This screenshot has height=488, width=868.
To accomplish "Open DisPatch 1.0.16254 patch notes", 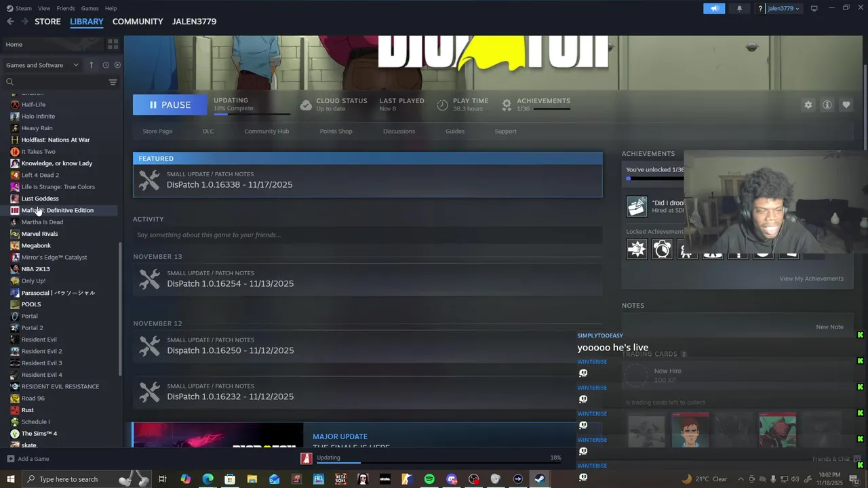I will coord(368,279).
